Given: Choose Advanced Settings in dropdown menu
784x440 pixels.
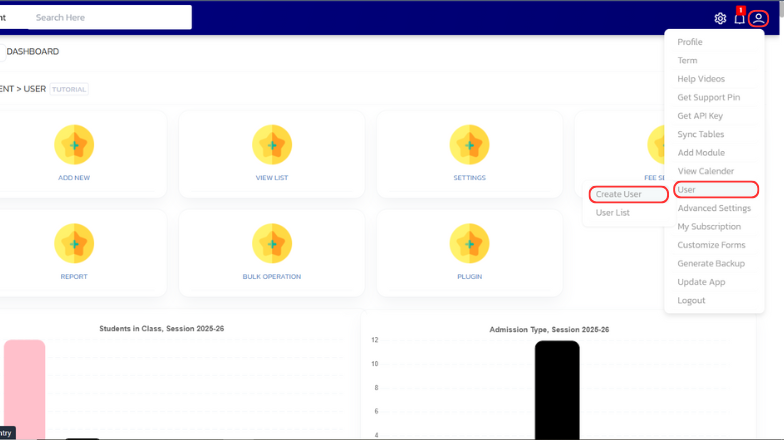Looking at the screenshot, I should click(x=714, y=208).
